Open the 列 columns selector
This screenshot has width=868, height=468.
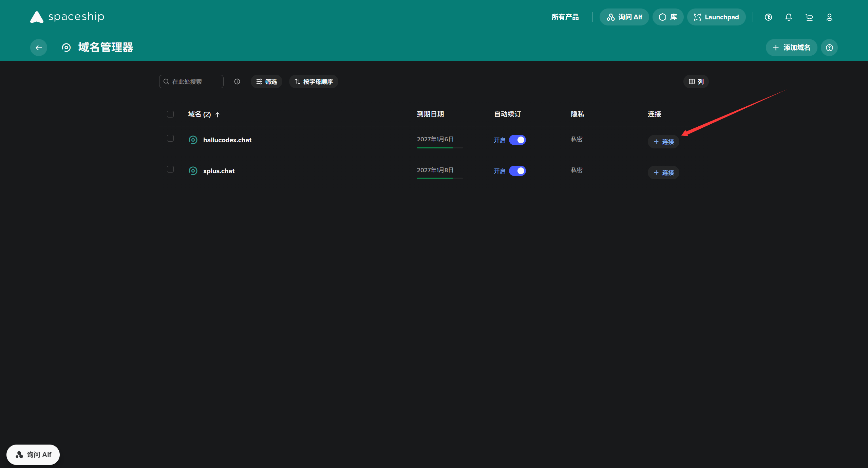(x=696, y=82)
